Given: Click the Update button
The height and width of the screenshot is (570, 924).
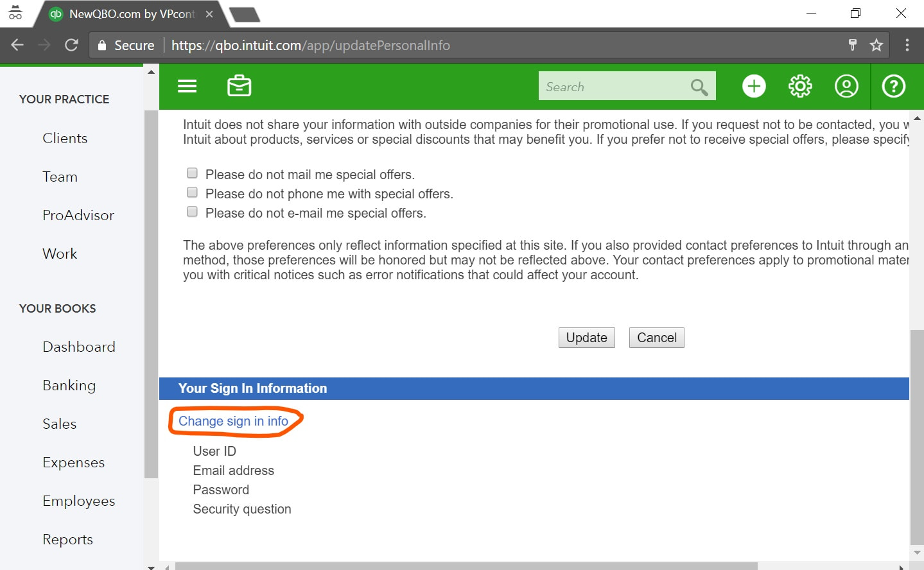Looking at the screenshot, I should [586, 338].
